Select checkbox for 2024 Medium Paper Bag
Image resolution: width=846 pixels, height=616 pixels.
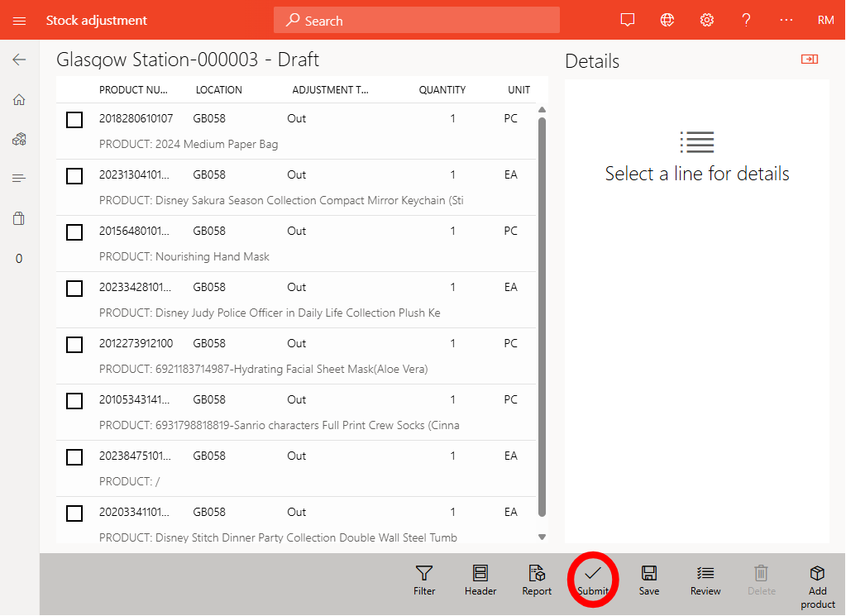point(74,120)
